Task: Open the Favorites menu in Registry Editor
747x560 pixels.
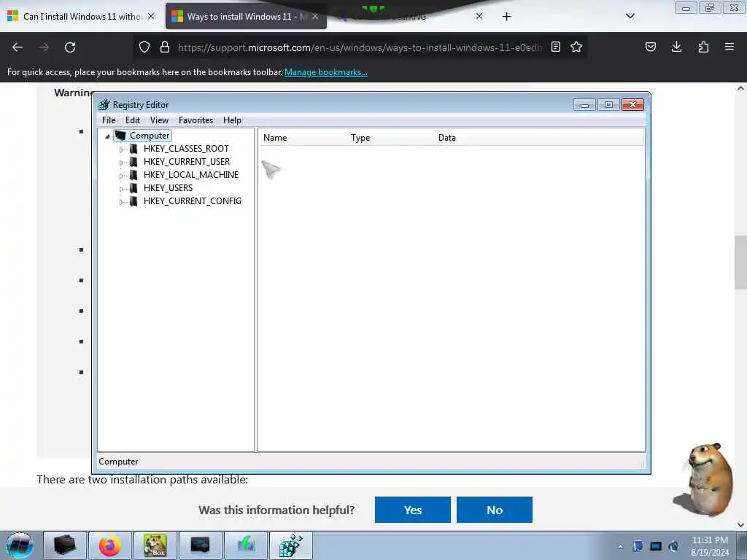Action: 196,120
